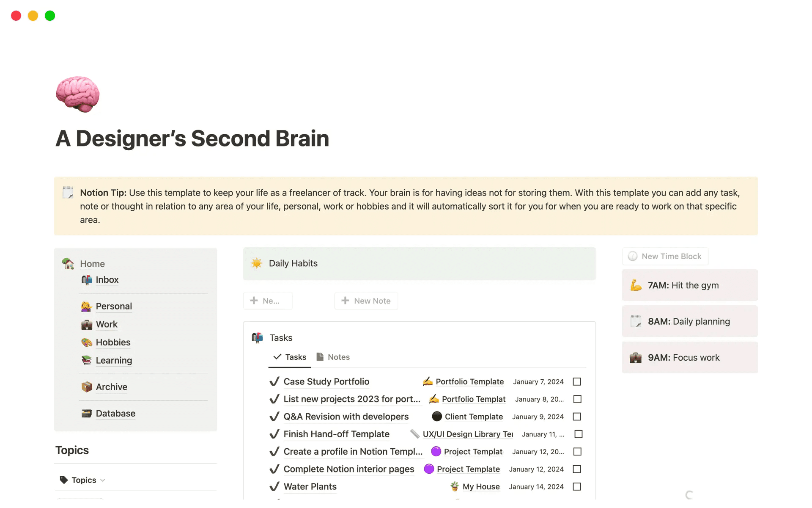Screen dimensions: 812x508
Task: Mark Water Plants task as done
Action: 577,487
